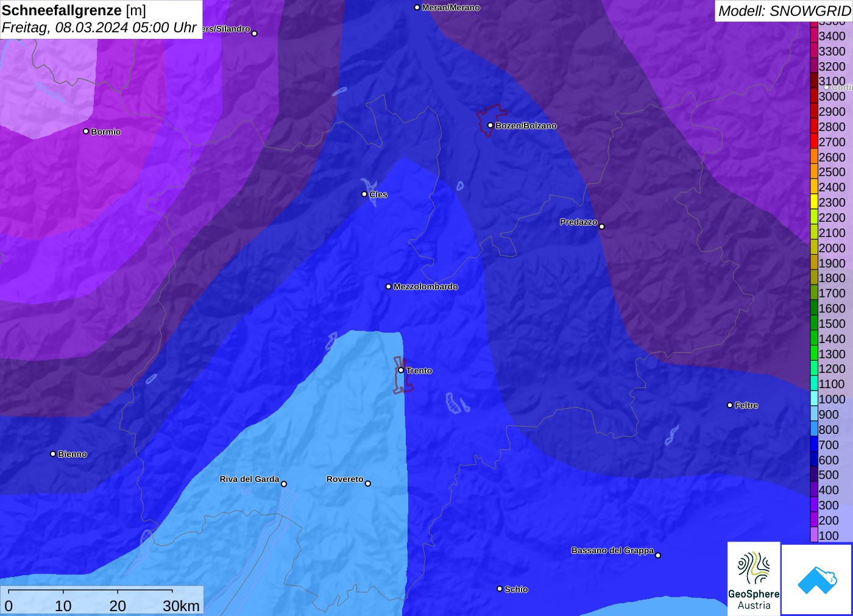Pick the Bormio map marker dot
This screenshot has width=853, height=616.
[x=86, y=131]
